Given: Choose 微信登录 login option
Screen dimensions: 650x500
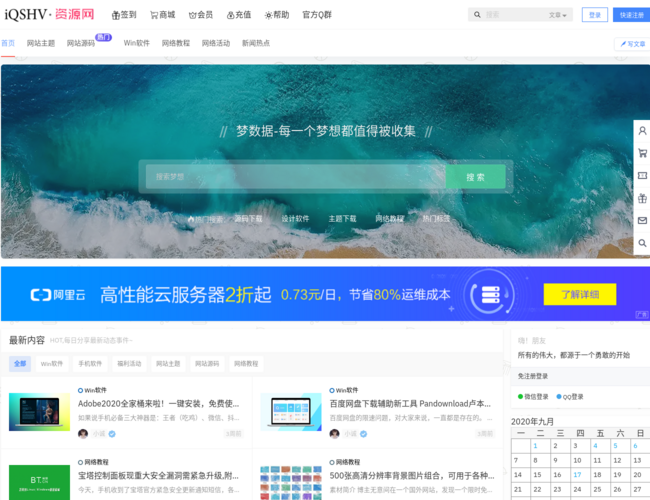Looking at the screenshot, I should [533, 397].
